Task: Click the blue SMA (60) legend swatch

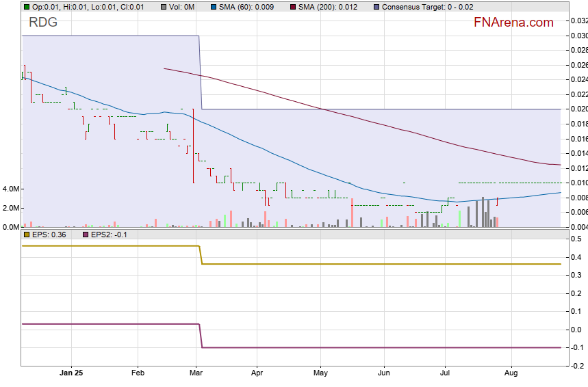Action: coord(214,7)
